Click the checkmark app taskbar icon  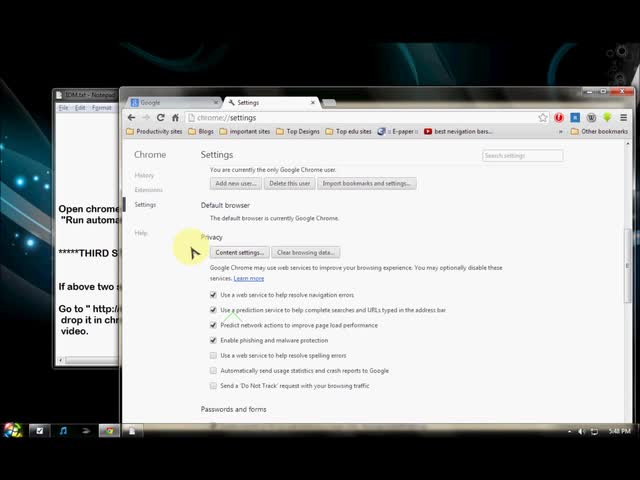click(40, 431)
